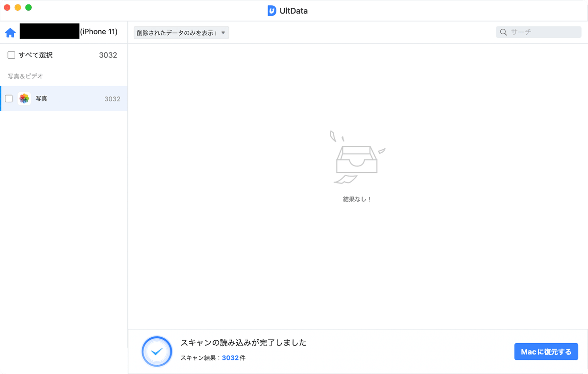The height and width of the screenshot is (374, 588).
Task: Click the filter dropdown arrow
Action: point(223,32)
